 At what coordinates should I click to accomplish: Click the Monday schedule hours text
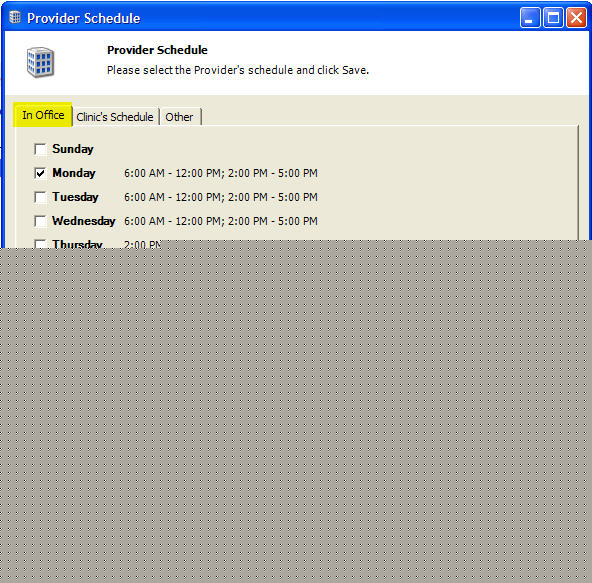tap(221, 173)
